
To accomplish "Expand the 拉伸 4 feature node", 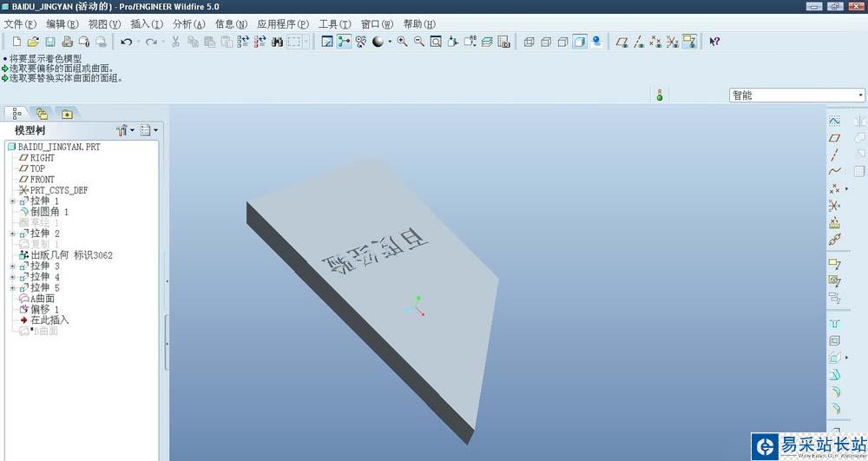I will click(12, 277).
